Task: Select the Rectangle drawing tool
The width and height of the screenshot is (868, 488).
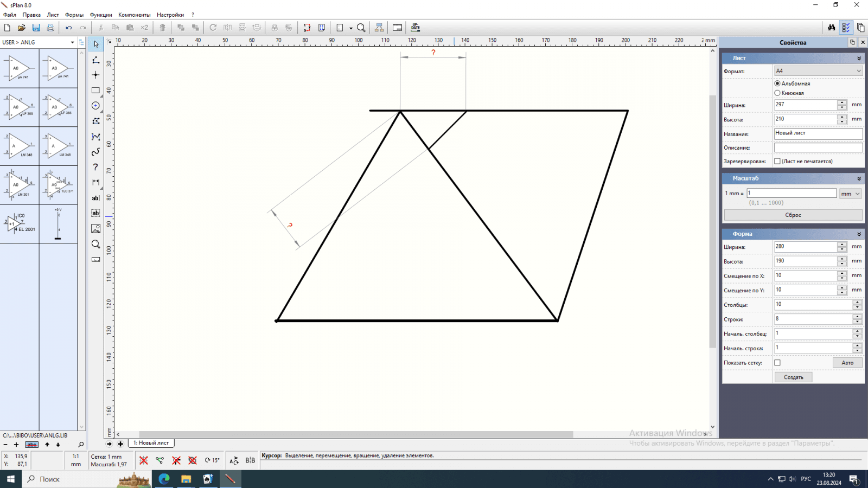Action: pyautogui.click(x=95, y=91)
